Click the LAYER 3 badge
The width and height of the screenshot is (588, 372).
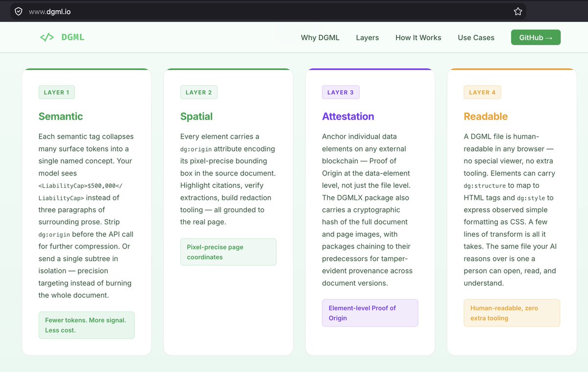(341, 92)
